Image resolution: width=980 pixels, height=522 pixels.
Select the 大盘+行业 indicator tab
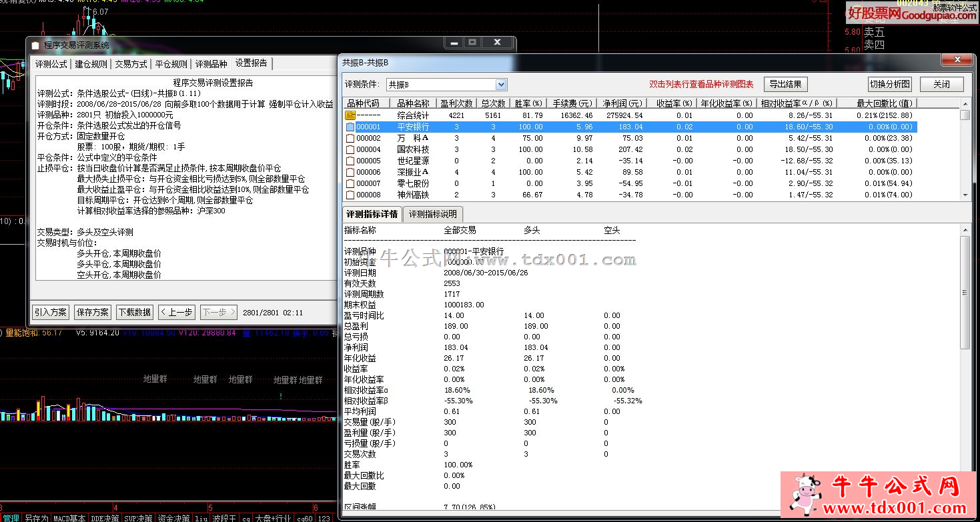click(274, 517)
